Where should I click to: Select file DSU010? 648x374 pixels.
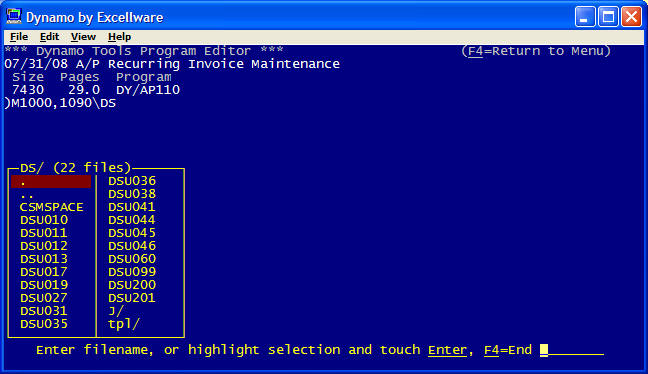pos(44,220)
